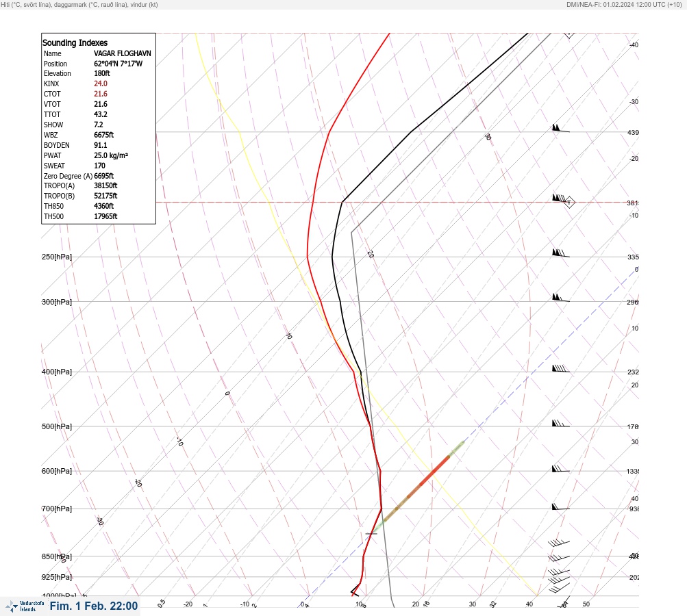Click the TROPO(A) value 38150ft
This screenshot has height=616, width=687.
pyautogui.click(x=105, y=185)
